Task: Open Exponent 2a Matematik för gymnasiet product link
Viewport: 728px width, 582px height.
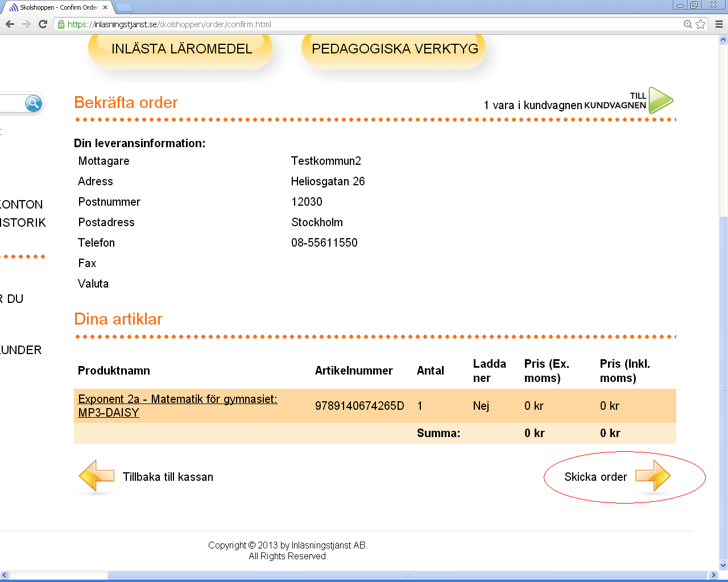Action: click(177, 406)
